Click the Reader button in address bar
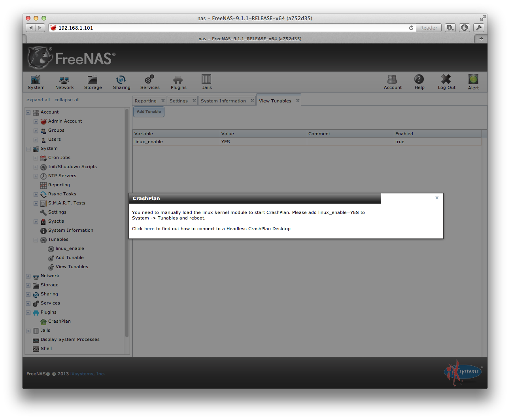510x420 pixels. click(429, 28)
